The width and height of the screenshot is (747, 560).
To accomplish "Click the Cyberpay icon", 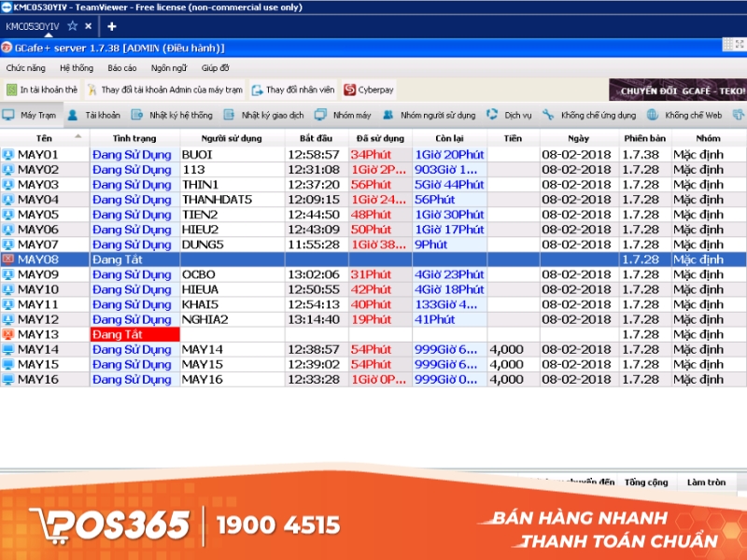I will click(x=348, y=89).
